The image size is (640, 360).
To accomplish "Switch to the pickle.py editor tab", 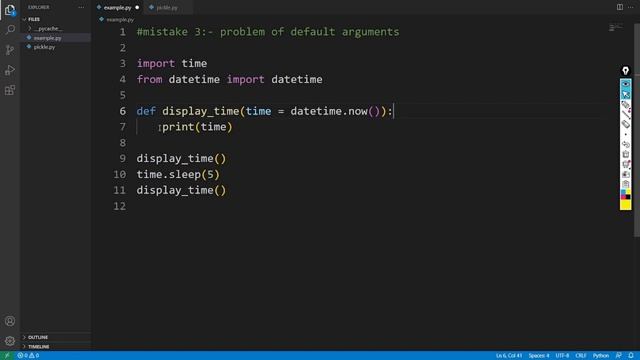I will pos(167,7).
